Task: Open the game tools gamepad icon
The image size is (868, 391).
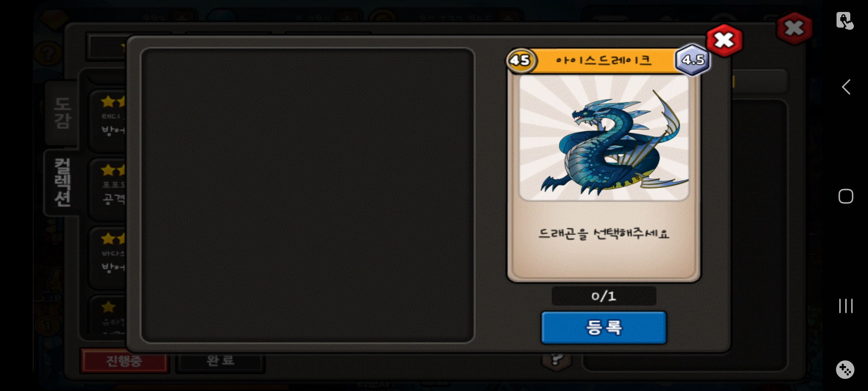Action: point(845,370)
